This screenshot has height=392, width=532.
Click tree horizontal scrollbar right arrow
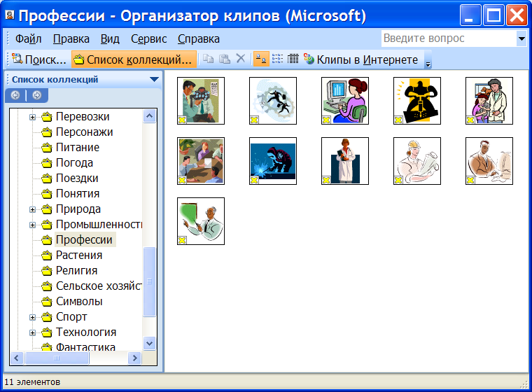pos(134,358)
